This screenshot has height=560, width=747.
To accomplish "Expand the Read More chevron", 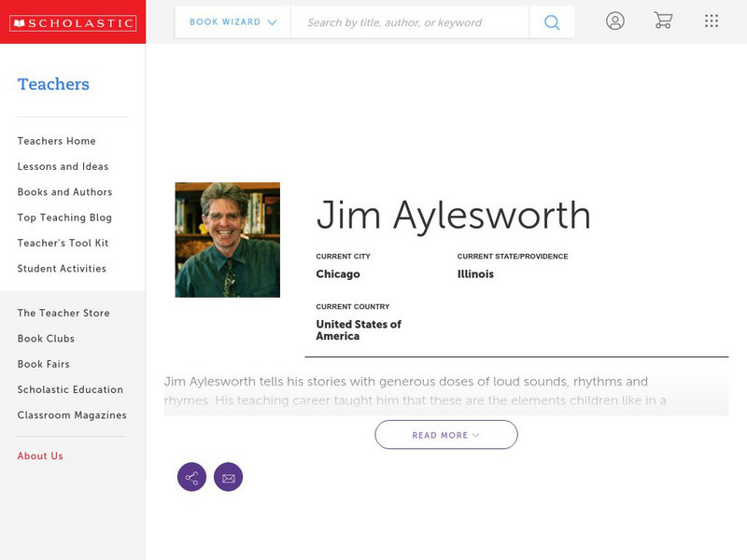I will point(475,434).
